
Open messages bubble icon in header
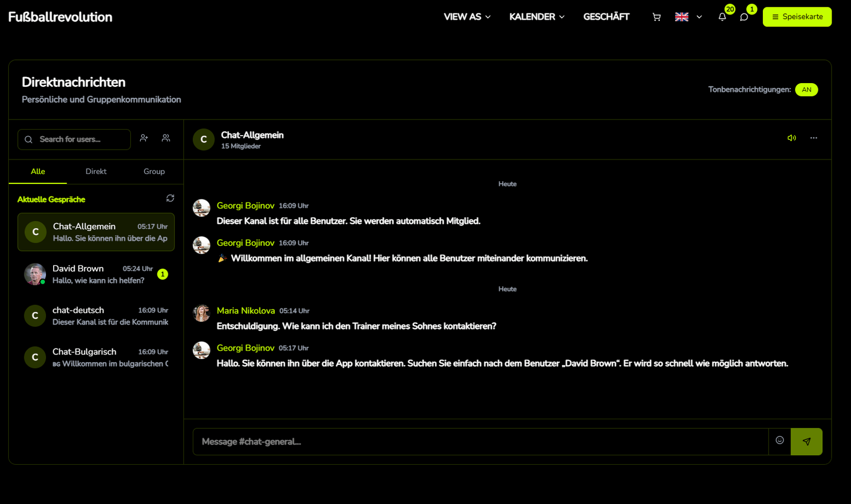744,17
